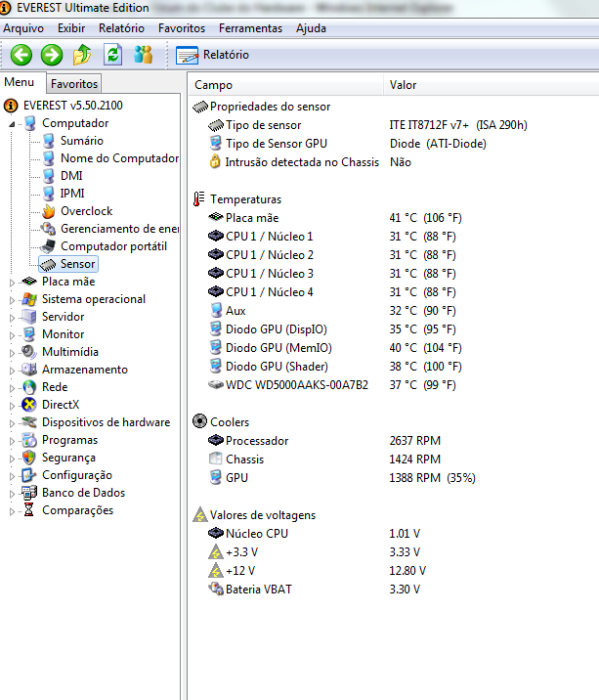
Task: Select the IPMI tree item
Action: [72, 194]
